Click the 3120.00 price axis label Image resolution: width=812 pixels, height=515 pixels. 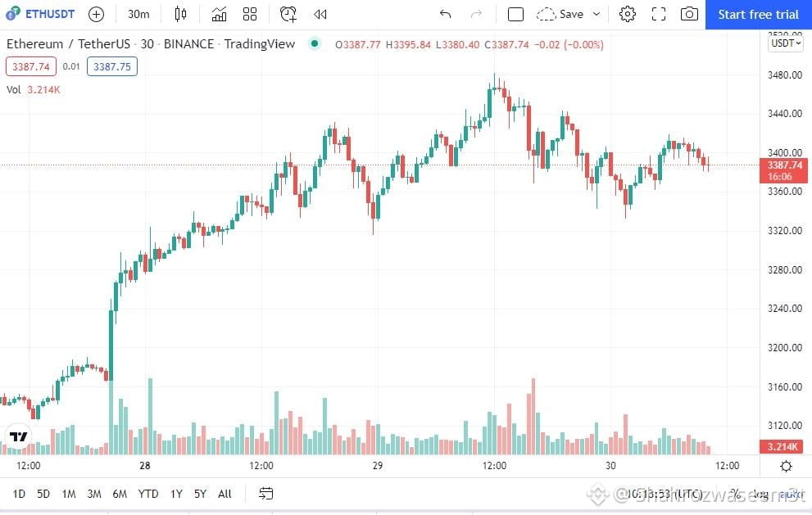click(785, 425)
